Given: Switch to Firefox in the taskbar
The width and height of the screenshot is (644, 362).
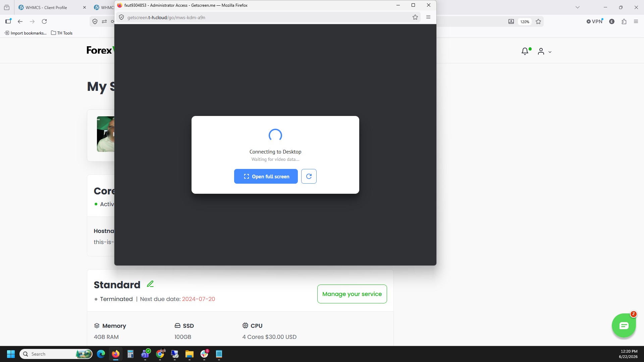Looking at the screenshot, I should [116, 354].
